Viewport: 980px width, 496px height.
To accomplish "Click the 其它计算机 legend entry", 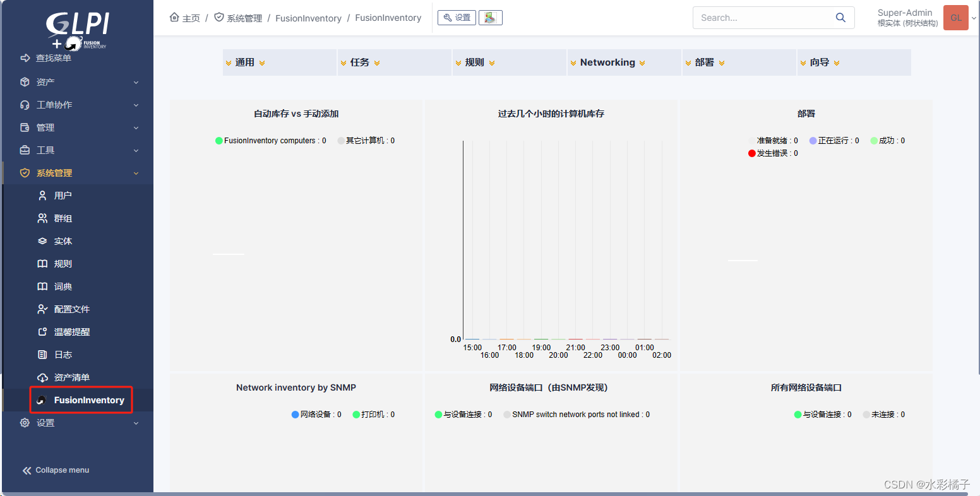I will click(366, 141).
